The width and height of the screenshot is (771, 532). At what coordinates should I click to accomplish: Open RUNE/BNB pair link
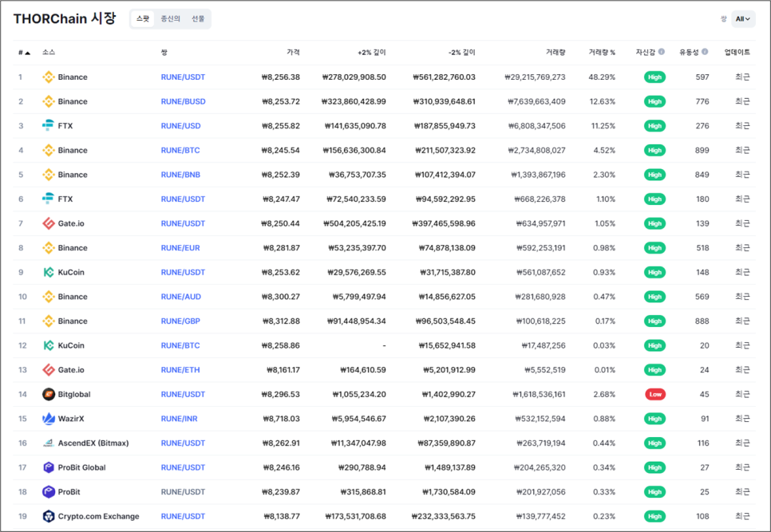click(x=180, y=175)
